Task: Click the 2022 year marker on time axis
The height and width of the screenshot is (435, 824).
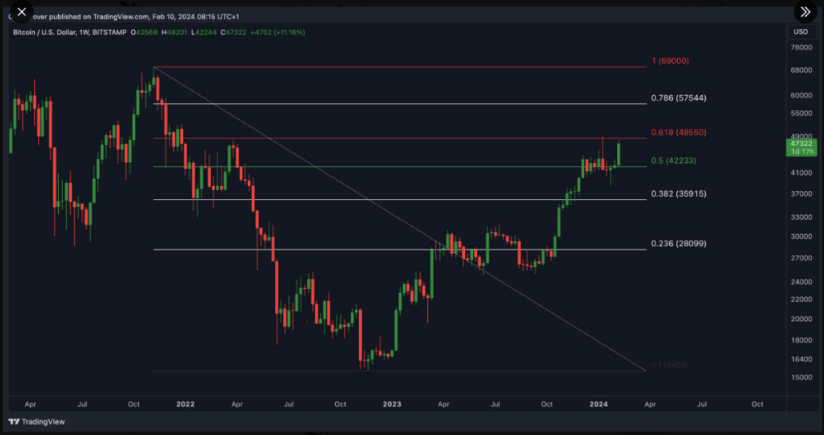Action: 185,403
